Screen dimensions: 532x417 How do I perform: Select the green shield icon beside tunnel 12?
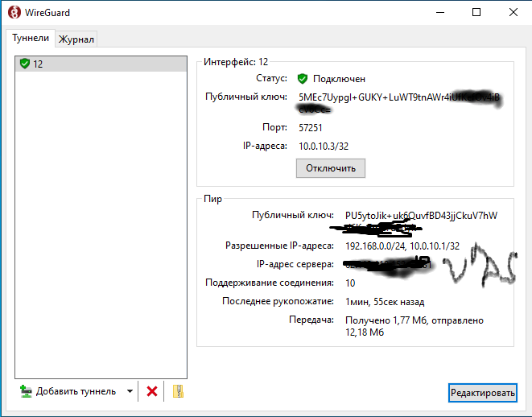click(25, 64)
